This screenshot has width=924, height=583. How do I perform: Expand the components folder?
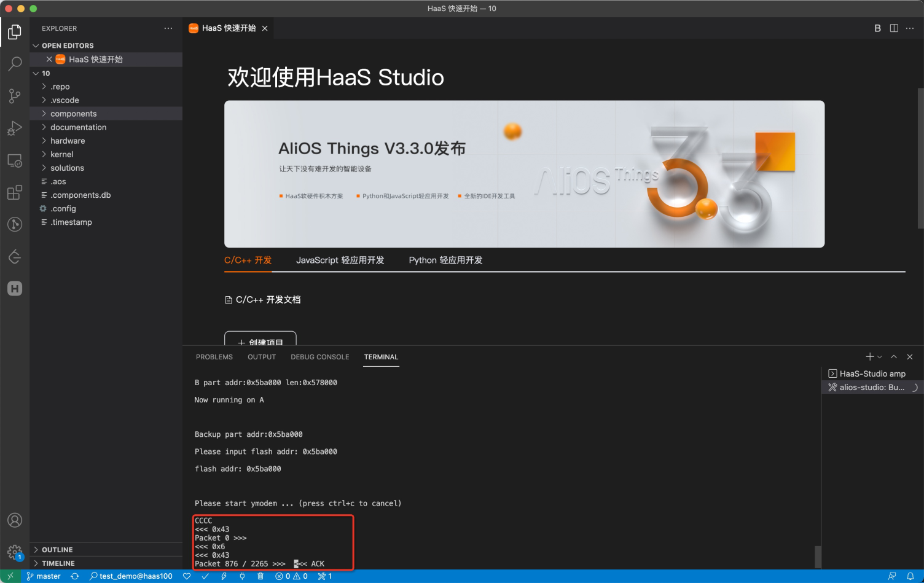click(x=106, y=114)
